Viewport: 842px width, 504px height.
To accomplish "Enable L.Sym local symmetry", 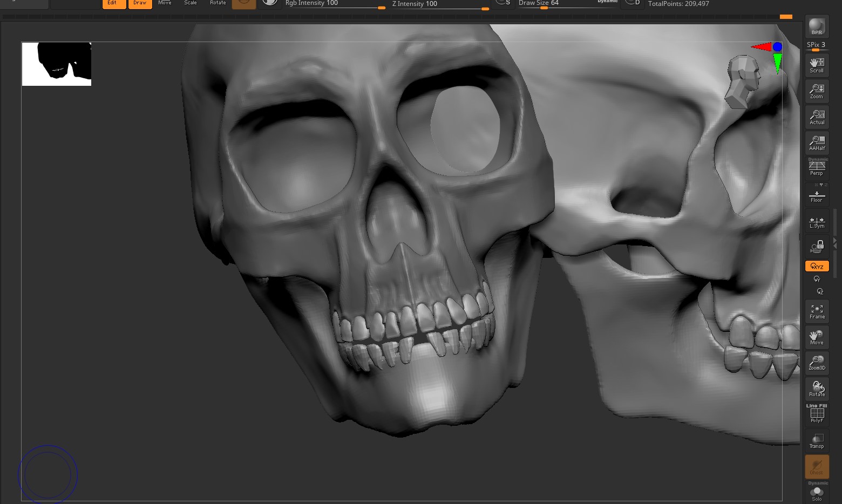I will (x=817, y=222).
